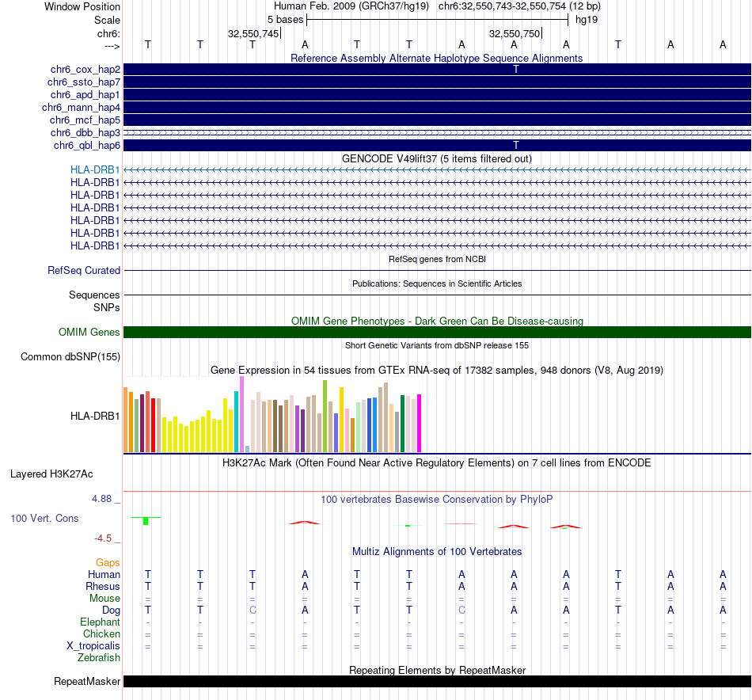Select the Zebrafish alignment row label

99,658
